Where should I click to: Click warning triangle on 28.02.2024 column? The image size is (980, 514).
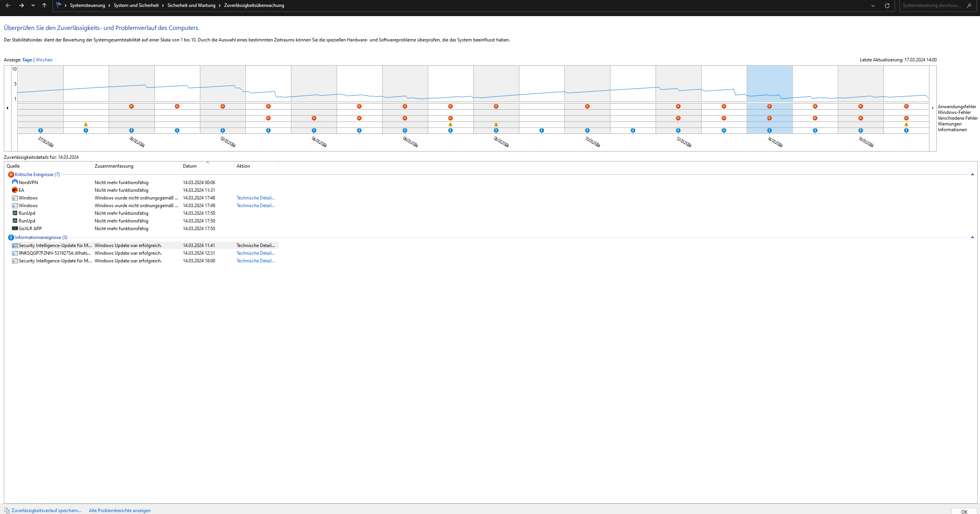point(86,124)
